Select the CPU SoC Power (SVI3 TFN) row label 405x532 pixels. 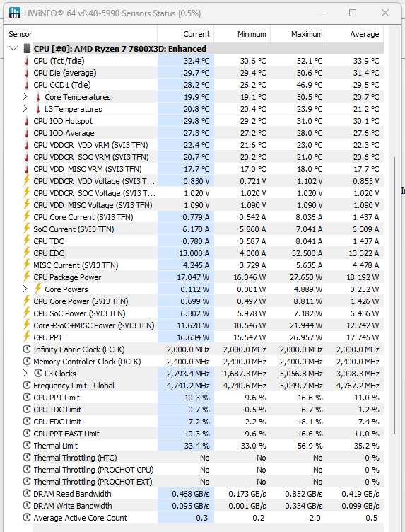[79, 313]
